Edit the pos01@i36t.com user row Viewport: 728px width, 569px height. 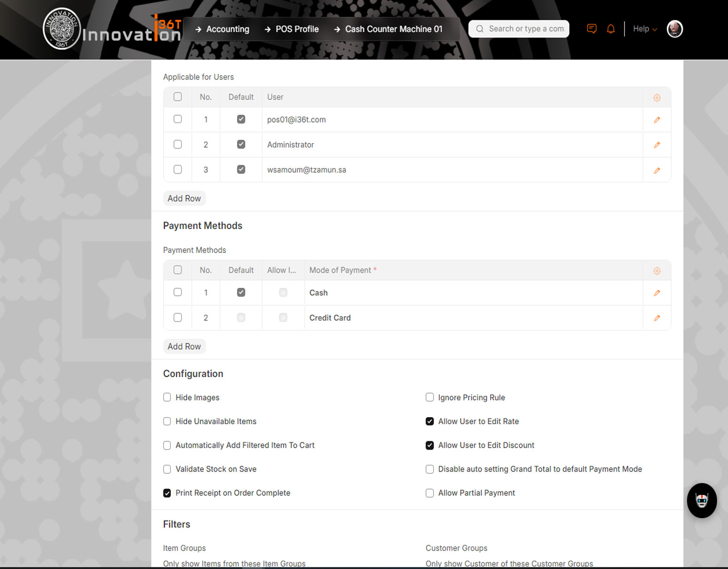657,120
